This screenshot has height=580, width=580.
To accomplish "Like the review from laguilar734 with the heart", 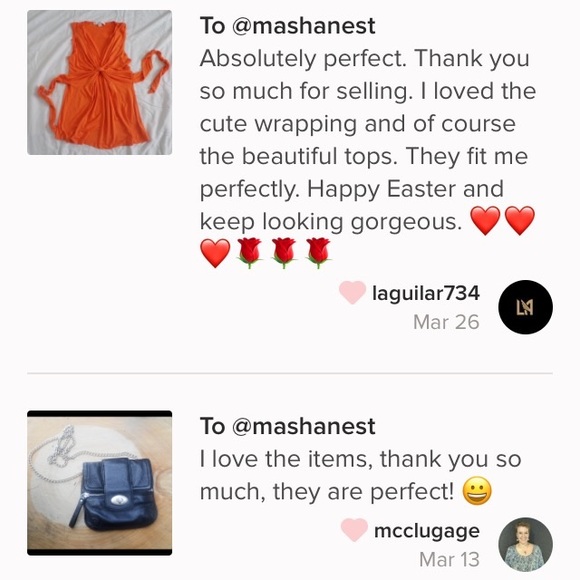I will [353, 292].
